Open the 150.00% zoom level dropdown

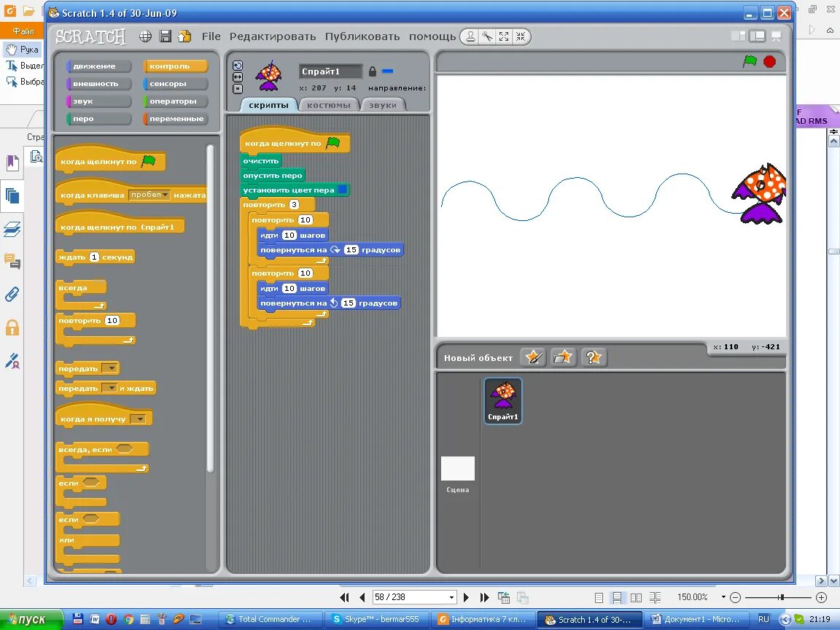(x=723, y=596)
